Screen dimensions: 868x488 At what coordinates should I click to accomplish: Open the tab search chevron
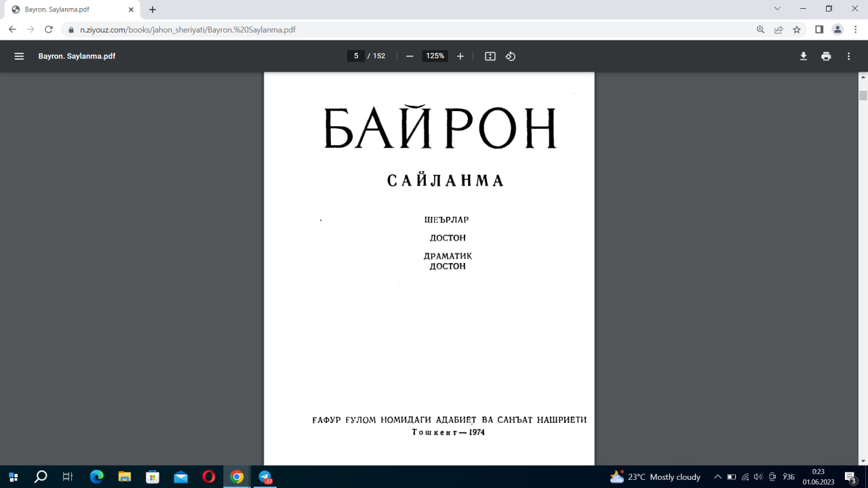coord(777,9)
